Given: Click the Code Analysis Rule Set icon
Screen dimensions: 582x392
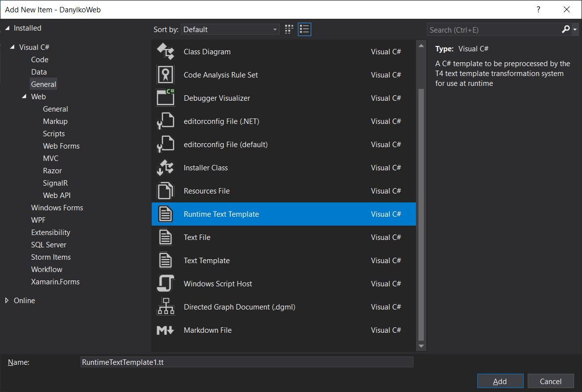Looking at the screenshot, I should tap(166, 75).
